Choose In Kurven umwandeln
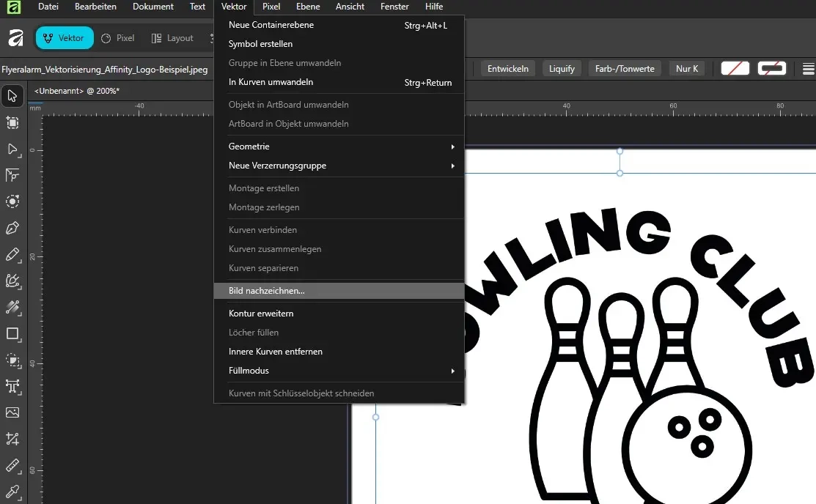816x504 pixels. (x=339, y=82)
